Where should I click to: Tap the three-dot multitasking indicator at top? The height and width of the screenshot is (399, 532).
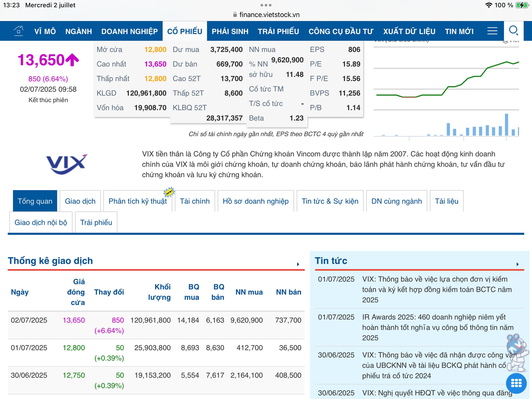[x=266, y=5]
